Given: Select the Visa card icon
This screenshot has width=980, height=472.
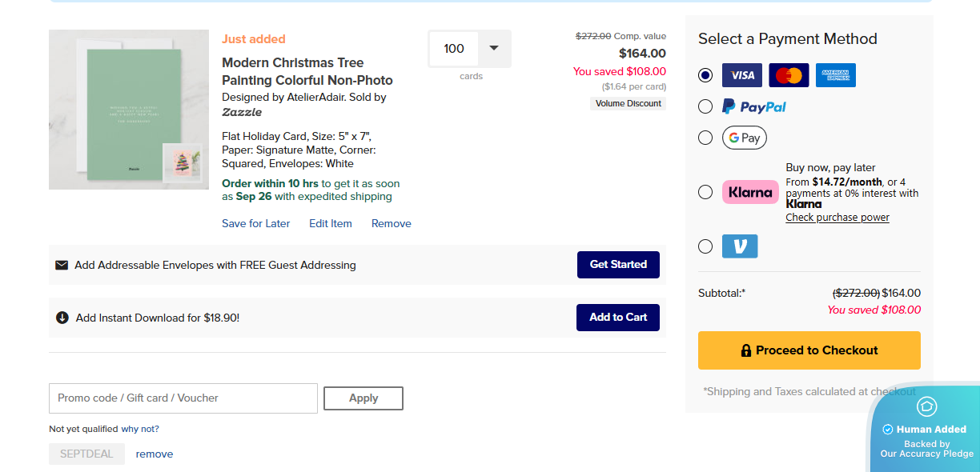Looking at the screenshot, I should [741, 74].
